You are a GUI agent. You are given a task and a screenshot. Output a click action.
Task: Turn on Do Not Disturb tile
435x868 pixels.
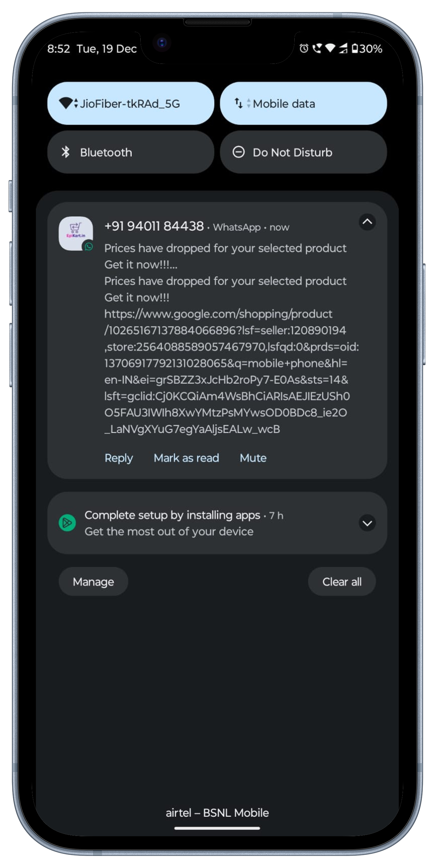tap(303, 152)
